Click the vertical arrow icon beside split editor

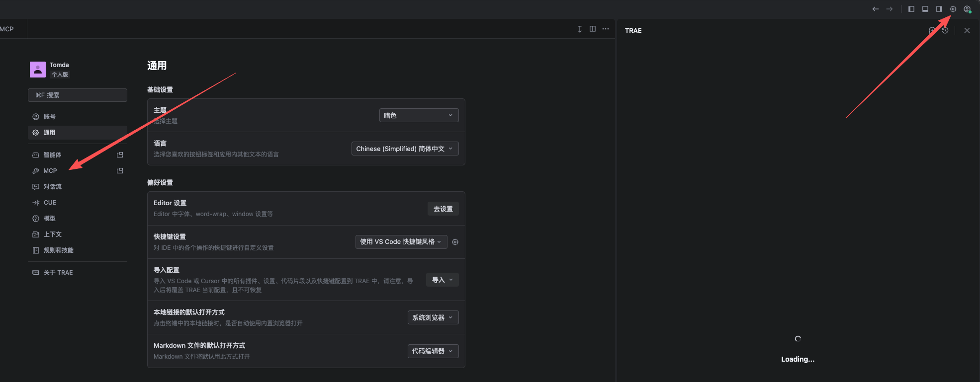pos(580,29)
